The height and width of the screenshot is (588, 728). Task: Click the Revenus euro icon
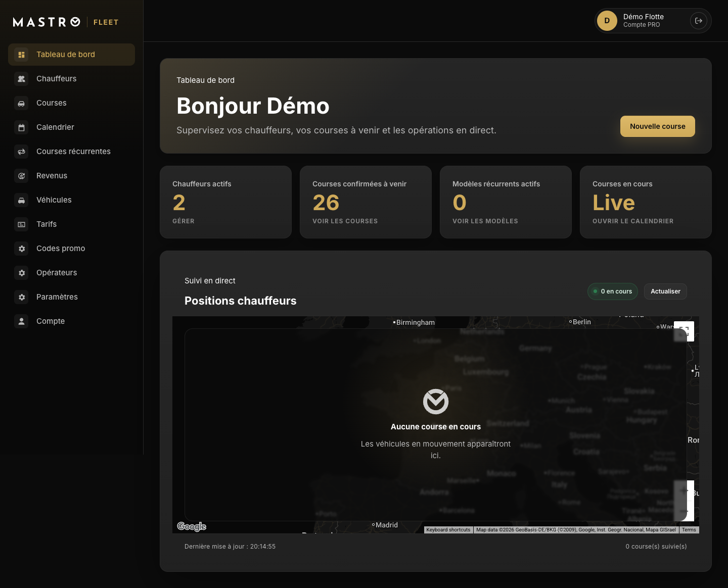21,176
